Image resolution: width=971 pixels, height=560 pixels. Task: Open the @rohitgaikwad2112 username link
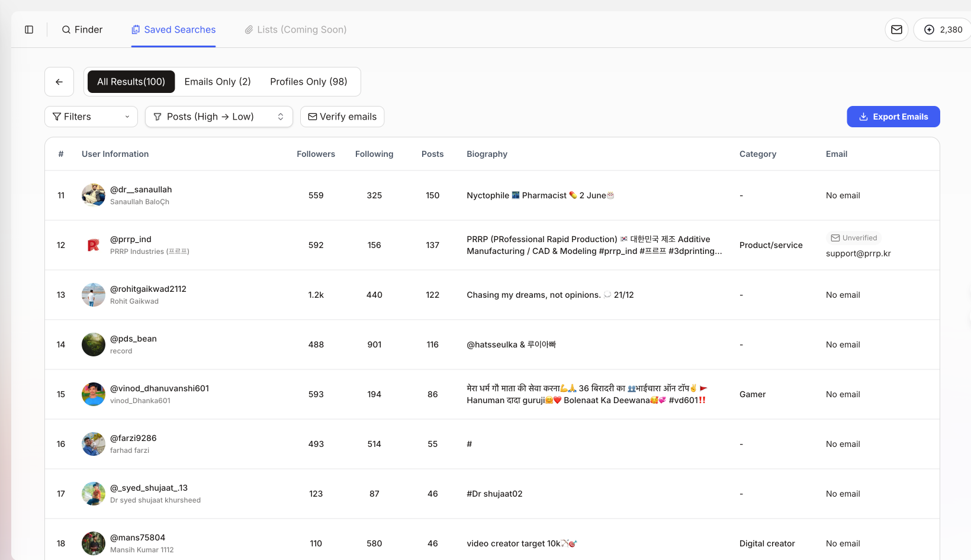[x=148, y=289]
